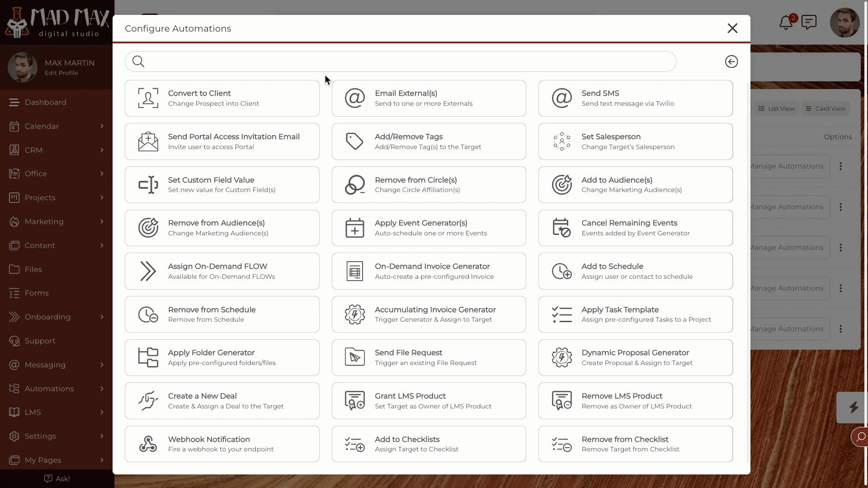The height and width of the screenshot is (488, 868).
Task: Select the Dynamic Proposal Generator icon
Action: [561, 357]
